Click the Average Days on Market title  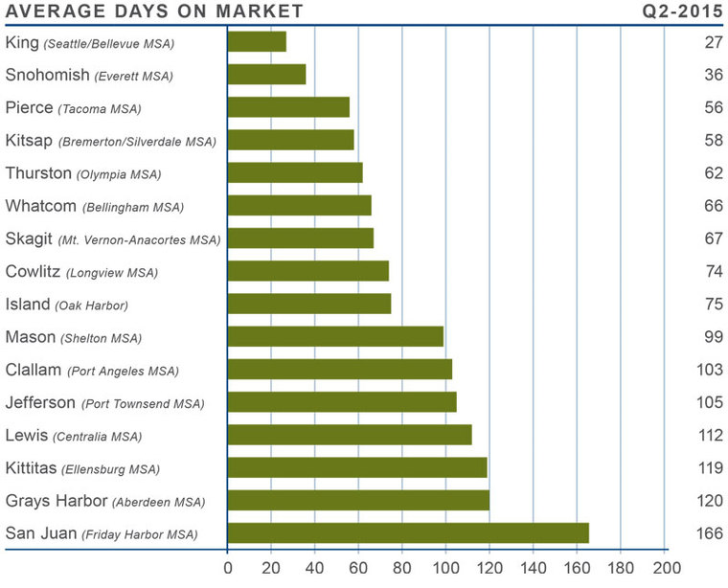pos(154,11)
